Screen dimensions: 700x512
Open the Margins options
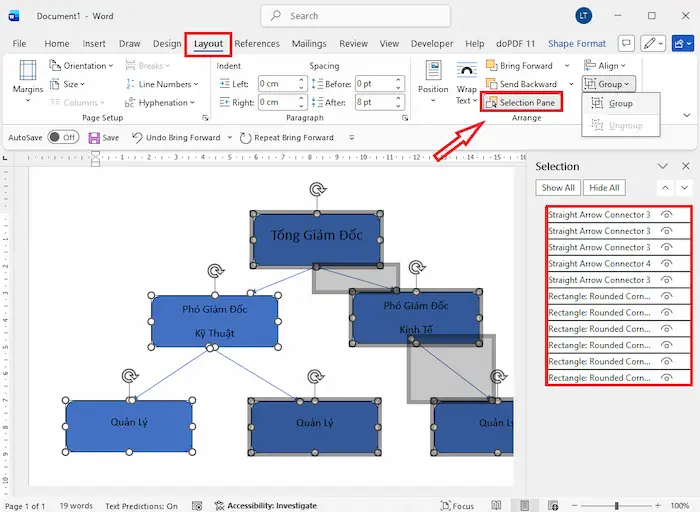tap(28, 80)
